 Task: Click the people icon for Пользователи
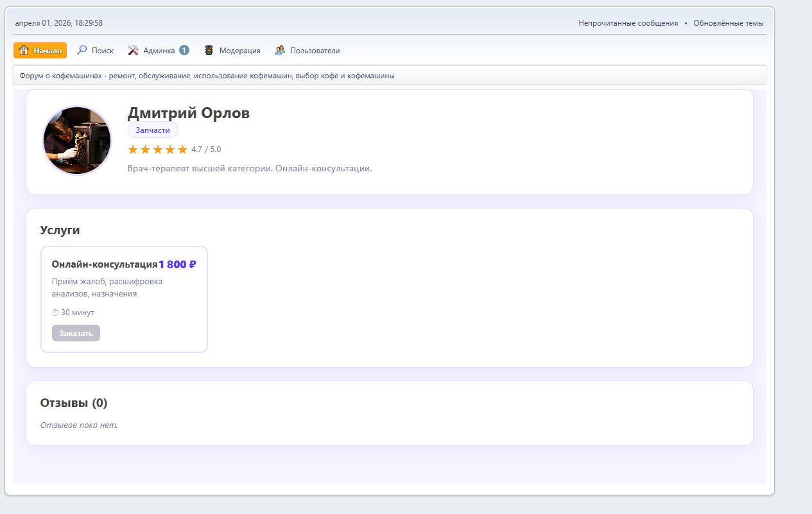[x=280, y=50]
